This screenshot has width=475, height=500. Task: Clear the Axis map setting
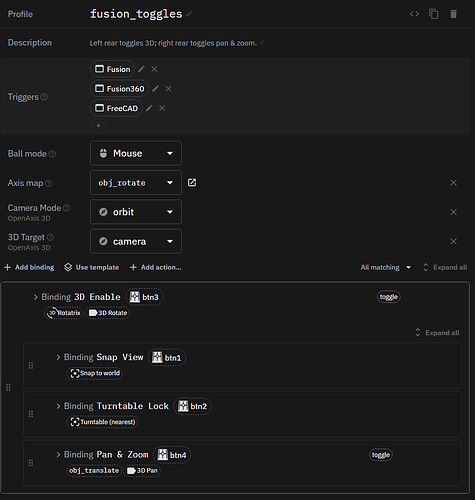(453, 183)
